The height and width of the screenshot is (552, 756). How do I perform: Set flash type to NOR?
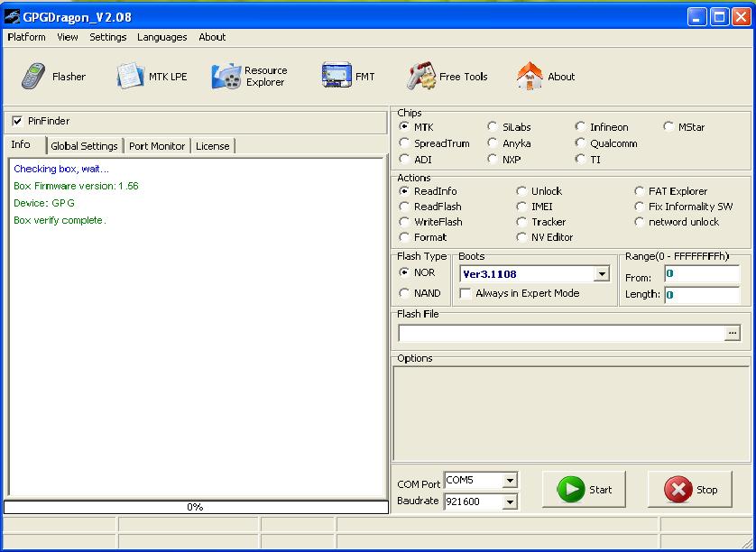pyautogui.click(x=404, y=272)
